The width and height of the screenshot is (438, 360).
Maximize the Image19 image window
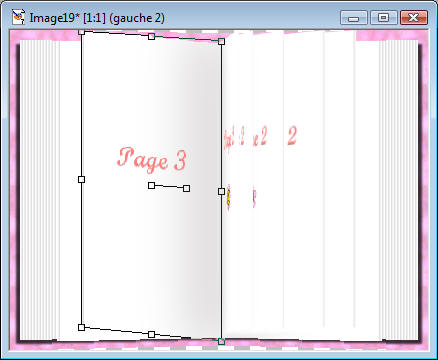[x=383, y=18]
